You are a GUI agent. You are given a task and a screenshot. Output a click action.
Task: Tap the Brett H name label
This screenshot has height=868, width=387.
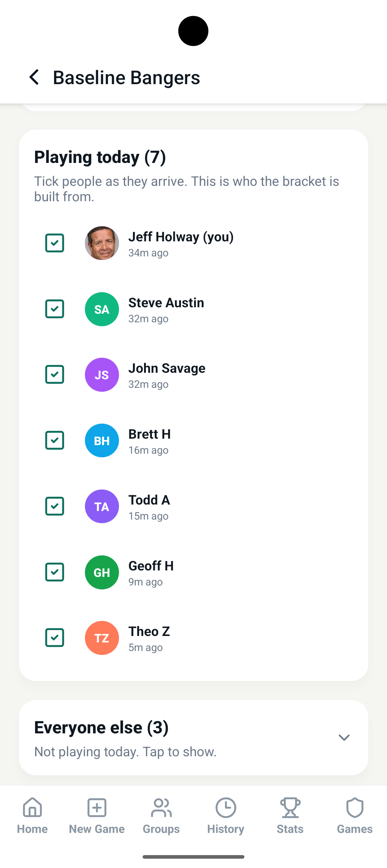click(149, 434)
